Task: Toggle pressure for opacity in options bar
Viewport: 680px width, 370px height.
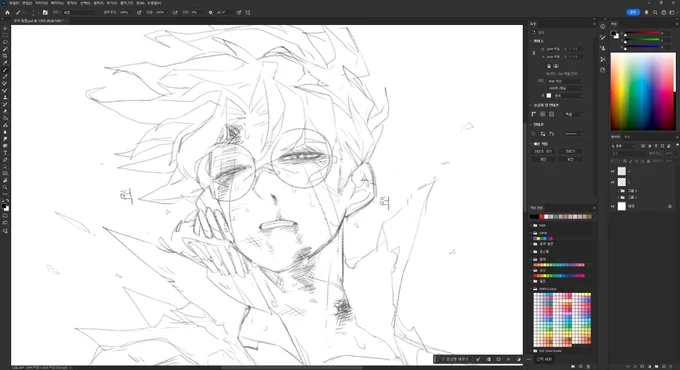Action: point(139,13)
